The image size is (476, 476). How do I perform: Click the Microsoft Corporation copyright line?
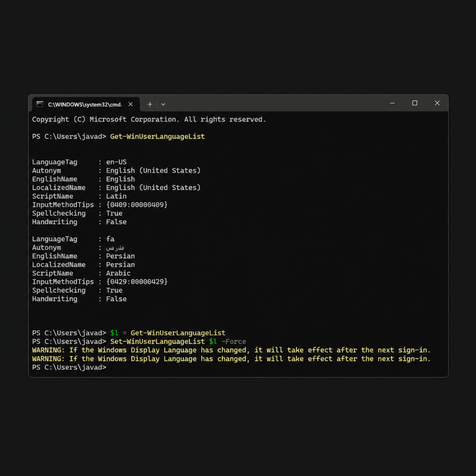pos(149,120)
